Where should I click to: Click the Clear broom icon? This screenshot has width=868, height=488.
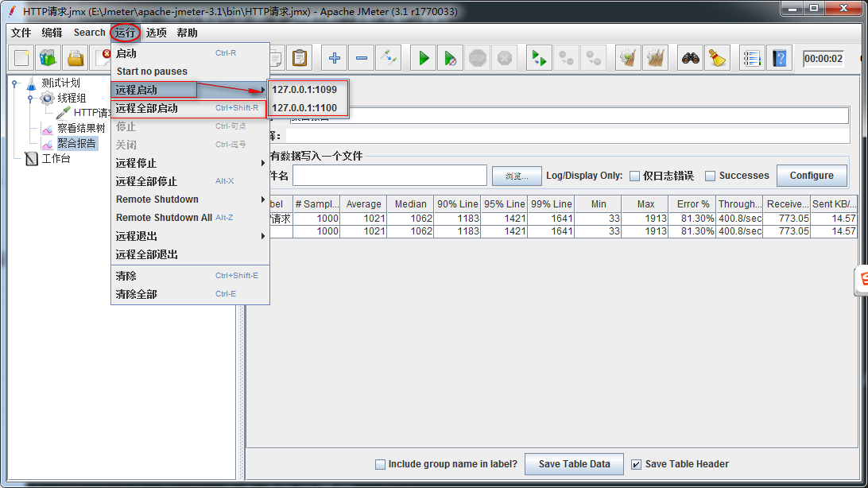click(628, 58)
